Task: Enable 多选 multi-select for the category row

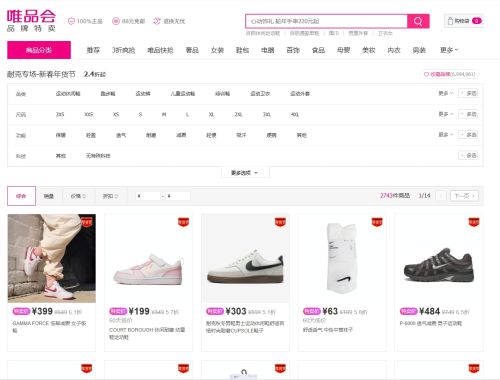Action: pos(468,94)
